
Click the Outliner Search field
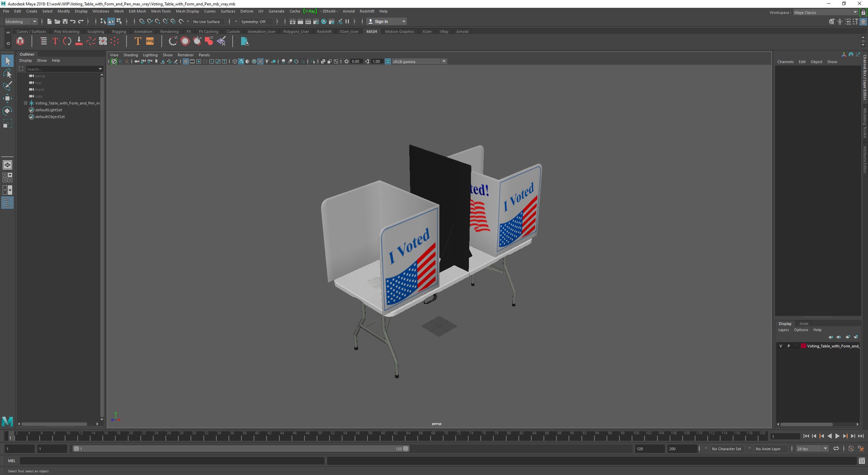[62, 69]
